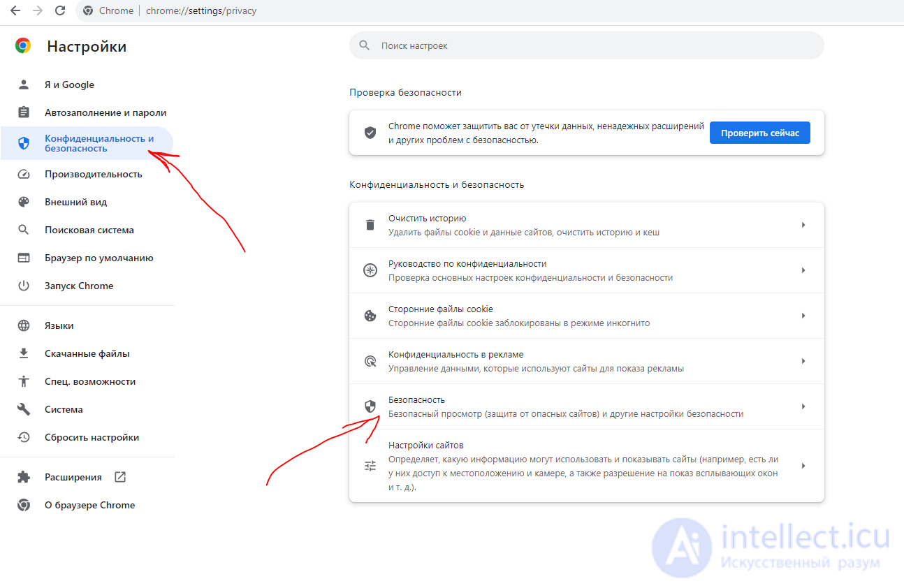Open Скачанные файлы settings
904x588 pixels.
87,353
